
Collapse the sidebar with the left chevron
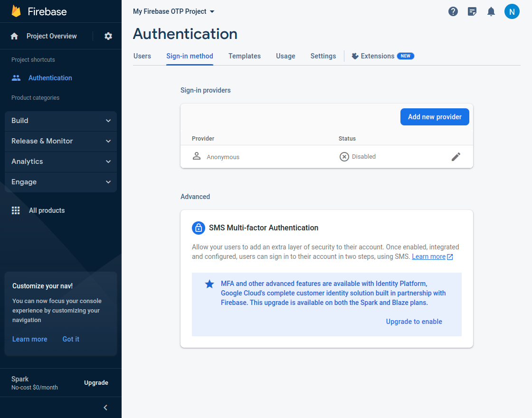coord(105,407)
